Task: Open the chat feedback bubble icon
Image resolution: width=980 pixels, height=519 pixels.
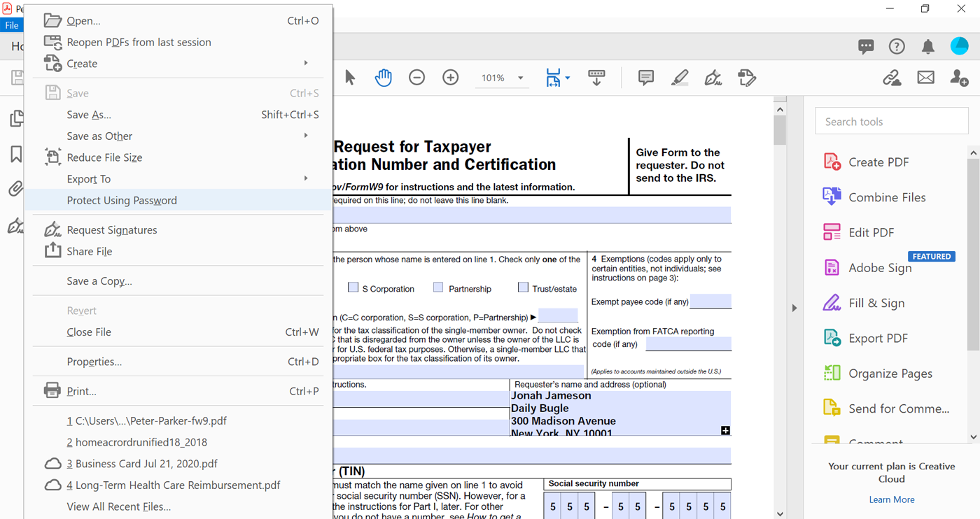Action: (x=866, y=47)
